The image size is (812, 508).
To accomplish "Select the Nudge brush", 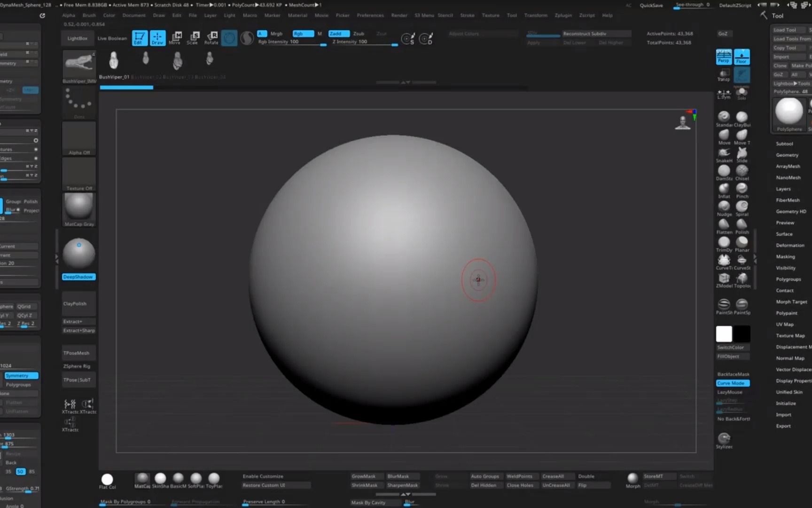I will click(x=724, y=208).
